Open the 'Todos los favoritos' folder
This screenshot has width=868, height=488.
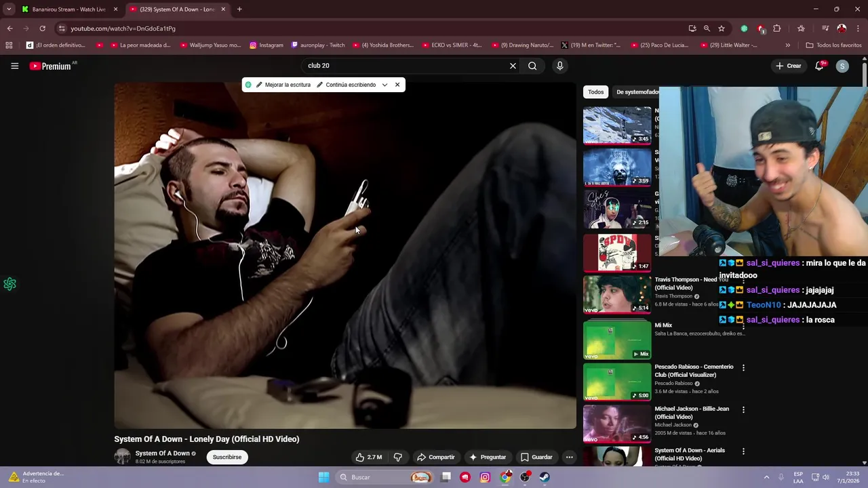tap(833, 45)
